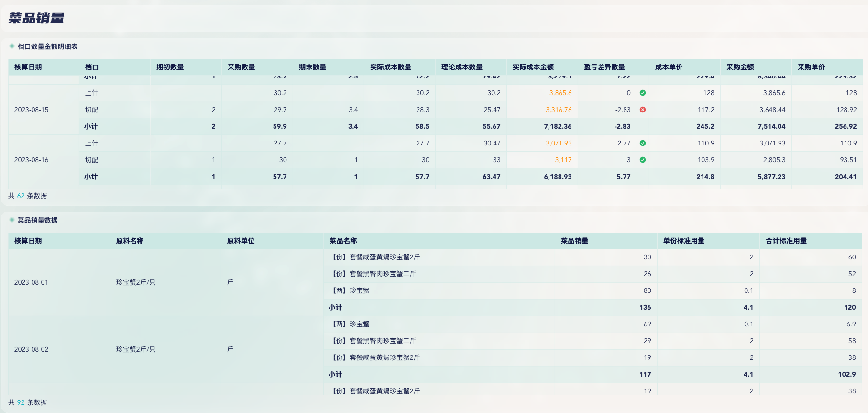This screenshot has height=413, width=868.
Task: Click the 92 record count number
Action: [21, 402]
